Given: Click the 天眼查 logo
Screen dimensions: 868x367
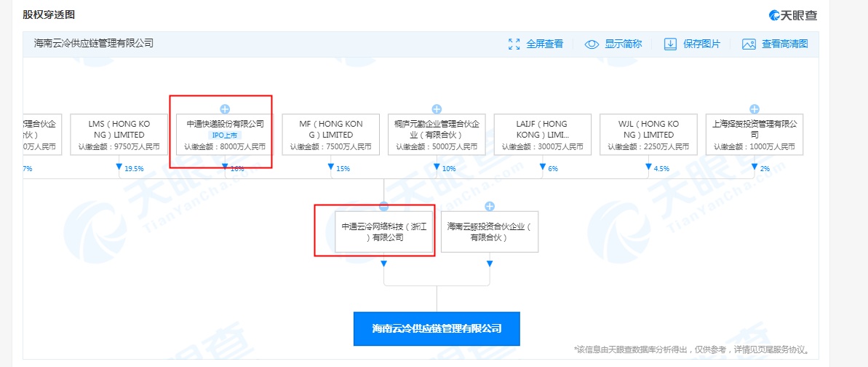Looking at the screenshot, I should click(793, 15).
